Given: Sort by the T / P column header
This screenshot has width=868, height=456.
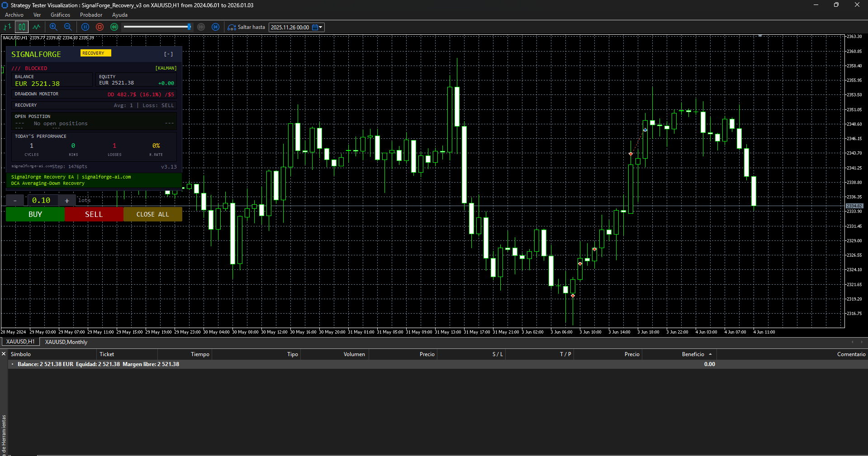Looking at the screenshot, I should [540, 354].
